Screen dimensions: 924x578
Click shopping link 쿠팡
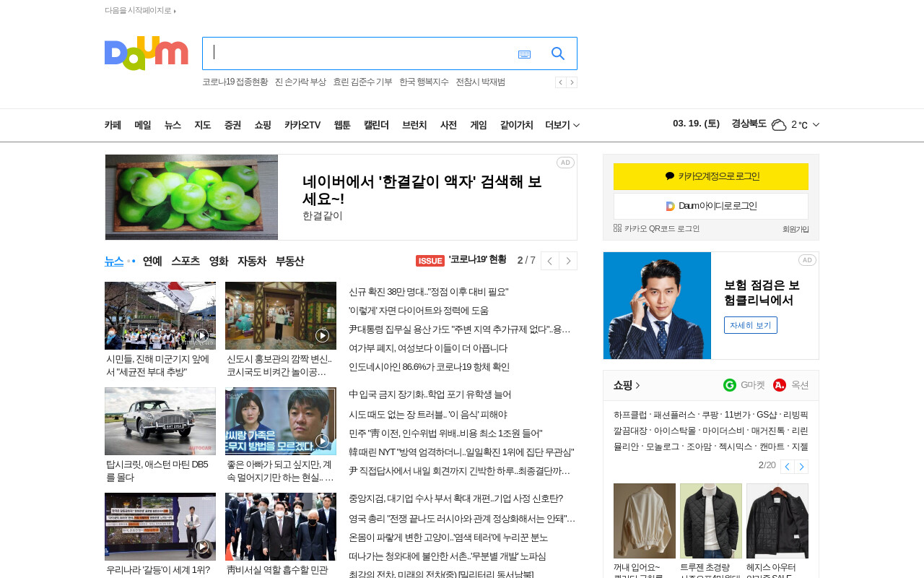(x=710, y=415)
